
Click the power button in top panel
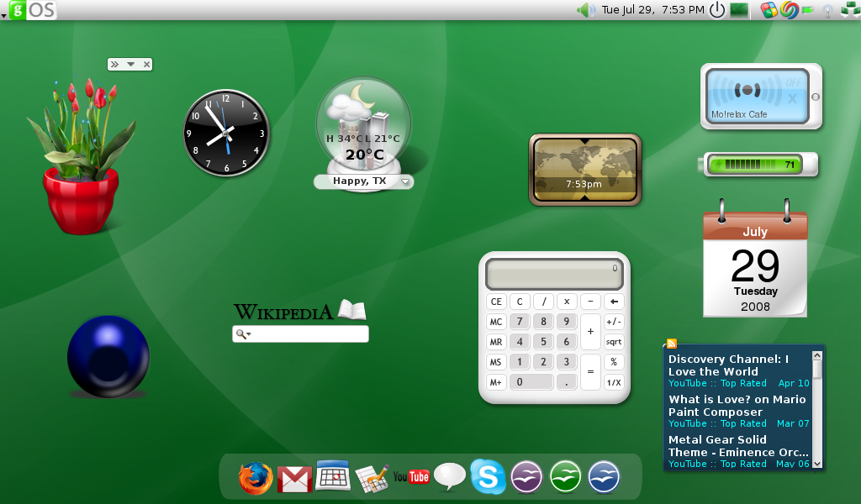point(716,10)
